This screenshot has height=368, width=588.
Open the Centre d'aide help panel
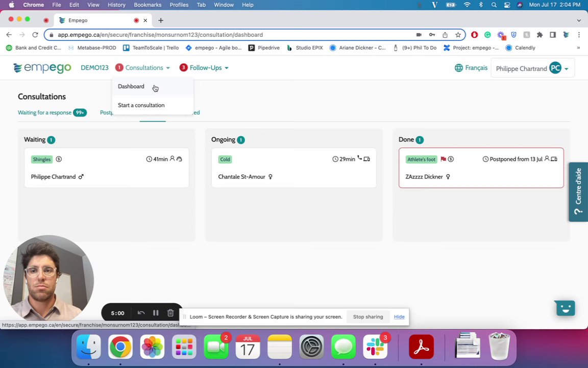578,192
